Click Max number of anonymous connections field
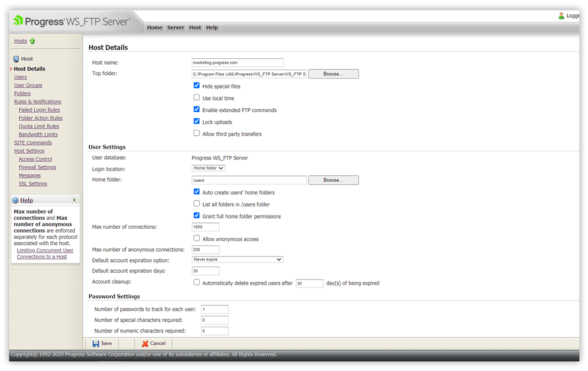Image resolution: width=588 pixels, height=371 pixels. click(x=205, y=250)
